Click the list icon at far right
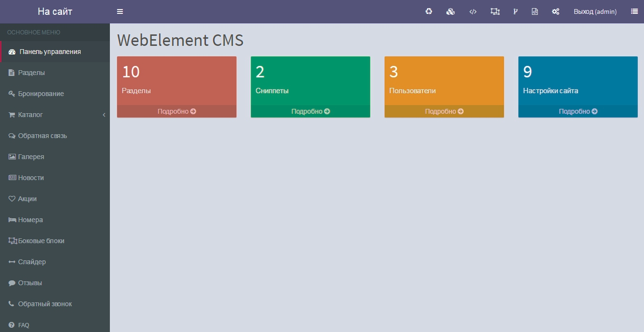Screen dimensions: 644x332 tap(634, 11)
